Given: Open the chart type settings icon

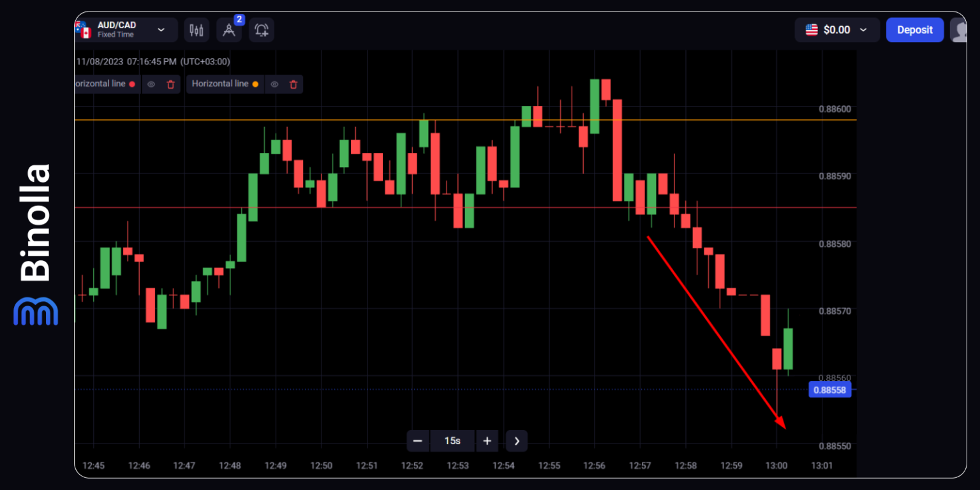Looking at the screenshot, I should coord(196,29).
